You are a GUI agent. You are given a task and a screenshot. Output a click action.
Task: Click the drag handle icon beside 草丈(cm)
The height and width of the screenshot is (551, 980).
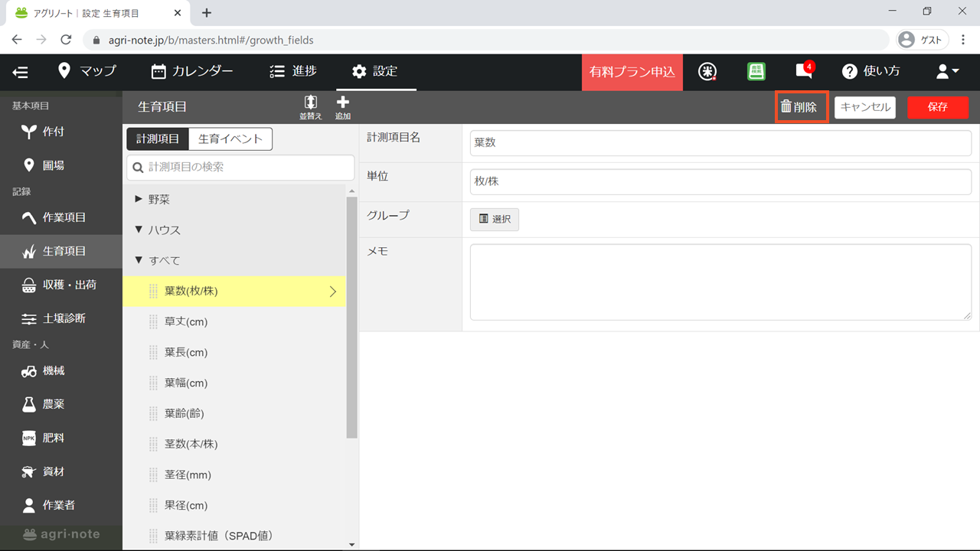tap(152, 321)
